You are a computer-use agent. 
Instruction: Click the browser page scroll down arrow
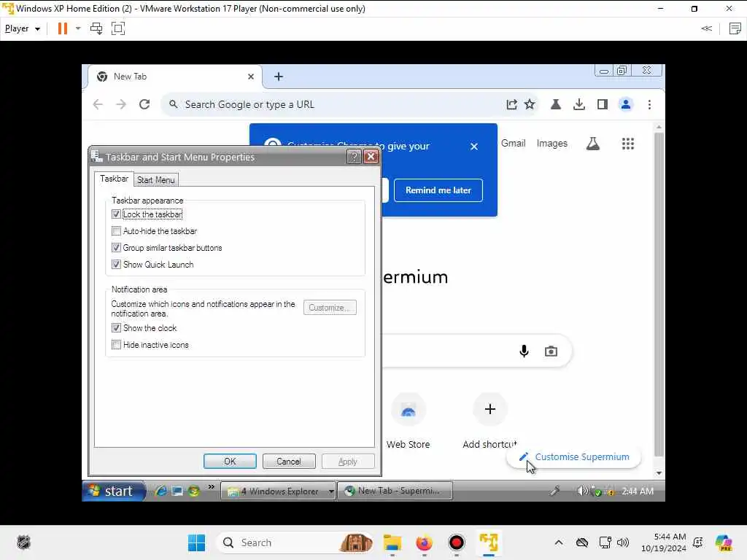[659, 472]
